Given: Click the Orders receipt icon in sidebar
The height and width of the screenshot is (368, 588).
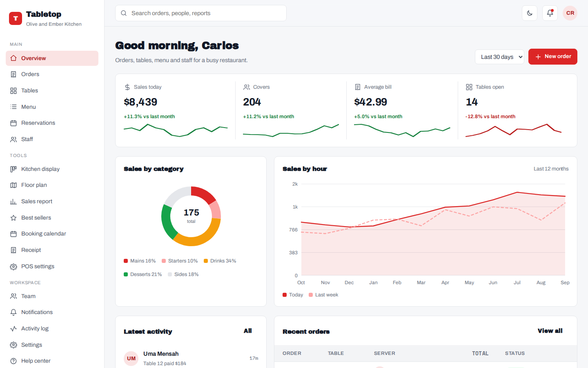Looking at the screenshot, I should tap(13, 74).
